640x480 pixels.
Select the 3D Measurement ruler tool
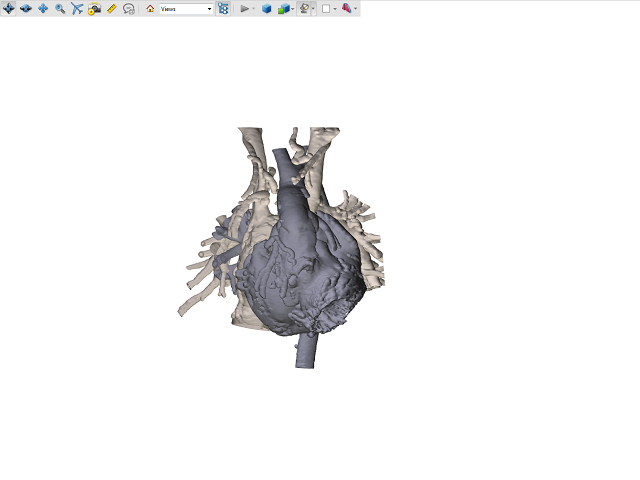point(111,9)
